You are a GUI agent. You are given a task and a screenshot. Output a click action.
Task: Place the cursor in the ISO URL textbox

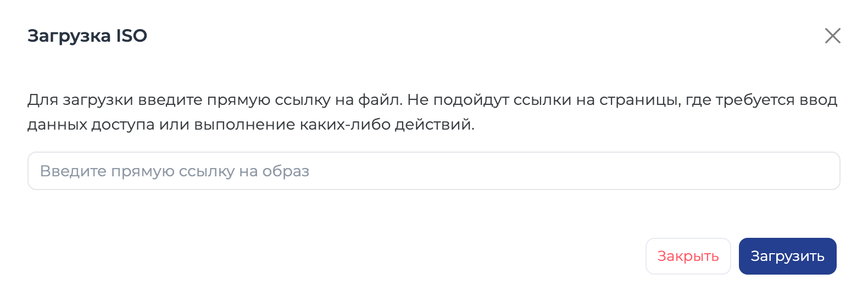(x=433, y=171)
